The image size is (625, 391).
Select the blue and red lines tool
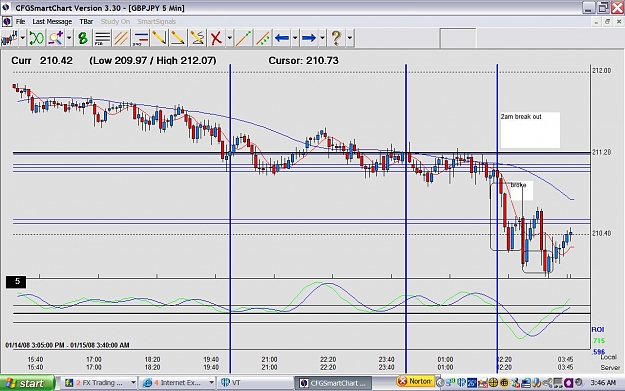pos(140,38)
